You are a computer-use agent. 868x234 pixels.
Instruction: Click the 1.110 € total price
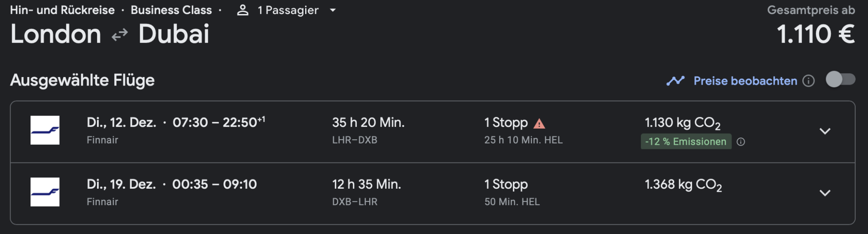pos(816,34)
